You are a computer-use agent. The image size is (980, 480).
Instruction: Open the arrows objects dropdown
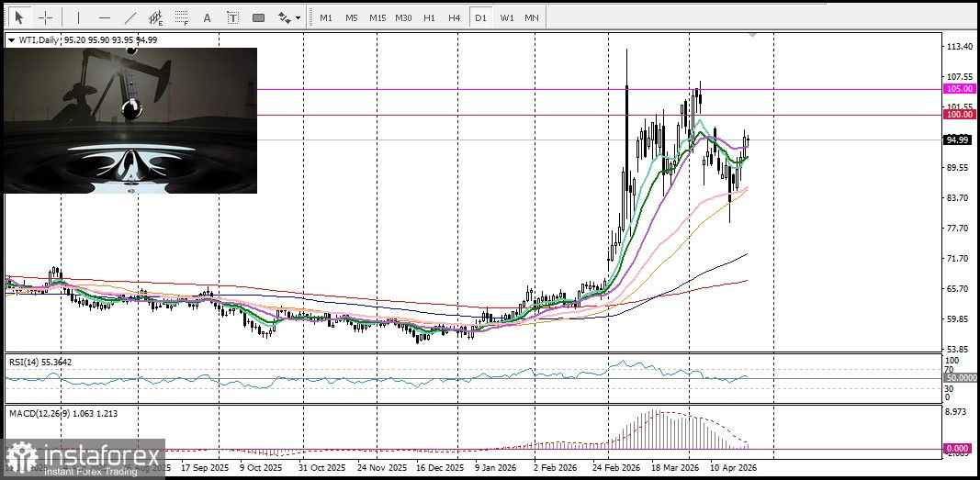[289, 17]
